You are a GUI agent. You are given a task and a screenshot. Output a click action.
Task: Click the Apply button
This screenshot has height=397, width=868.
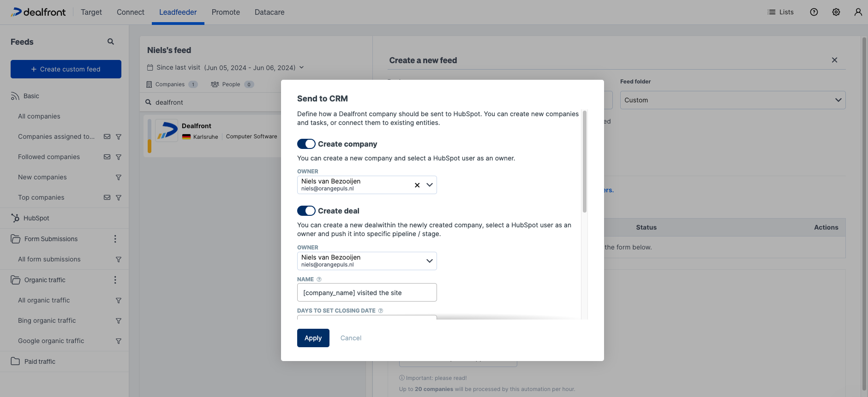tap(313, 338)
